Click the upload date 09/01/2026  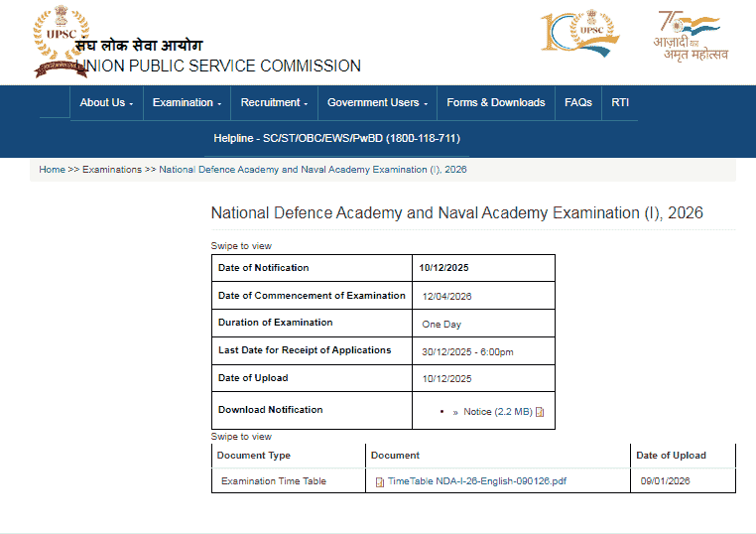pyautogui.click(x=666, y=481)
